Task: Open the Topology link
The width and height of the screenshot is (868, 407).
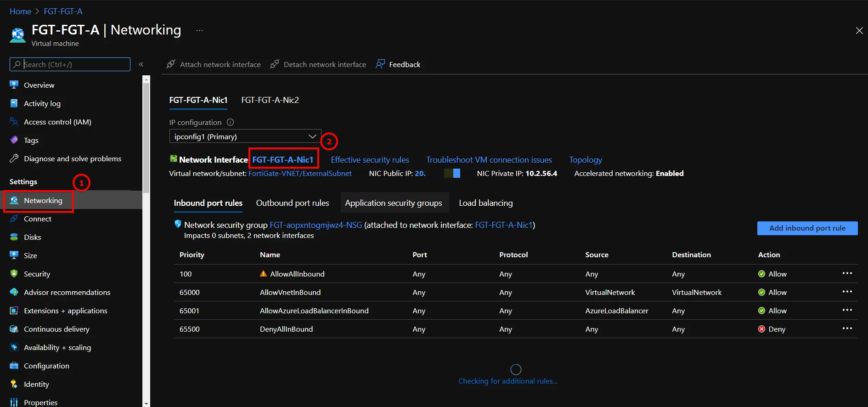Action: [586, 160]
